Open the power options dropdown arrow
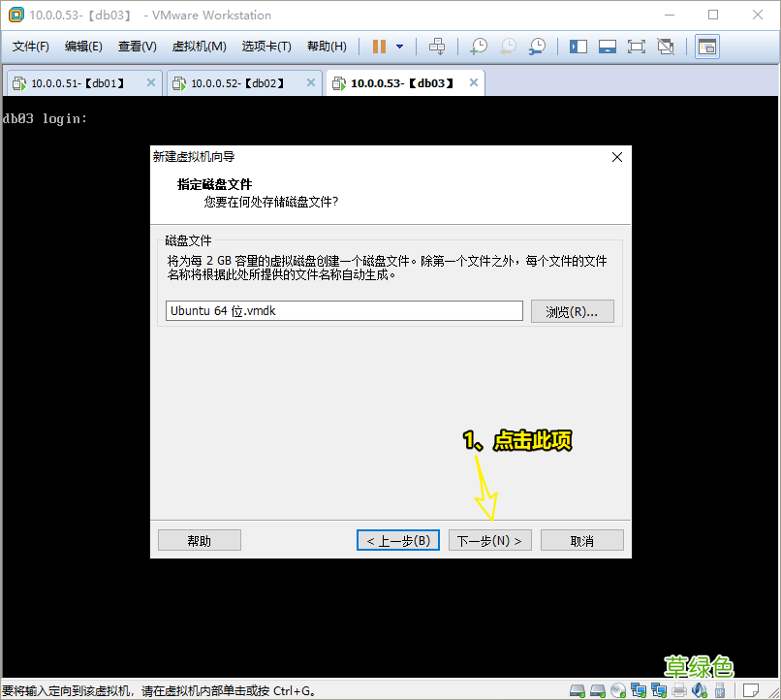The height and width of the screenshot is (700, 781). (399, 47)
